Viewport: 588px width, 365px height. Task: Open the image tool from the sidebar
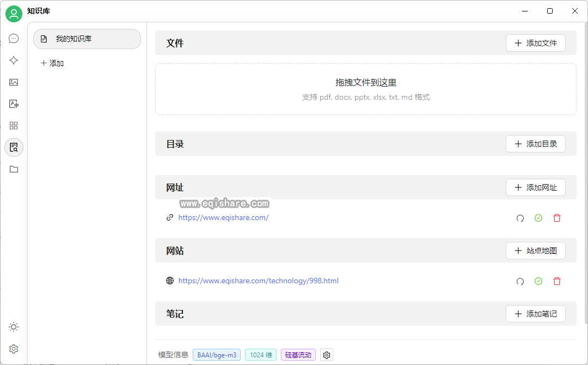click(x=14, y=82)
